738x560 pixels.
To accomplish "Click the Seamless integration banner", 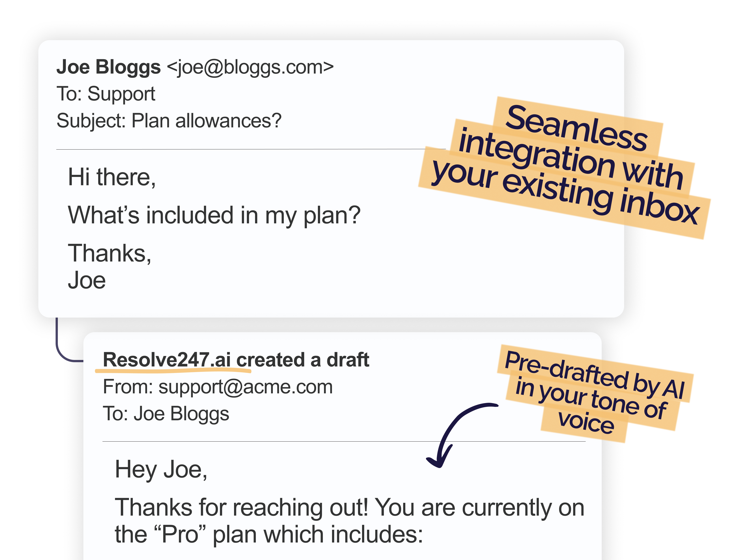I will (x=564, y=168).
